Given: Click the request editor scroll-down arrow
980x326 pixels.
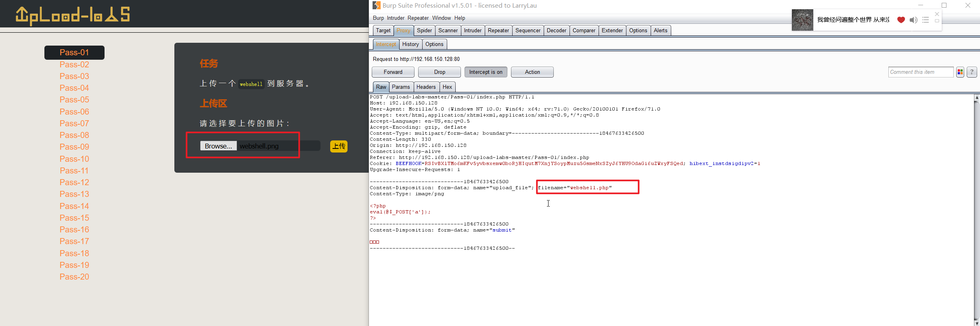Looking at the screenshot, I should click(977, 323).
